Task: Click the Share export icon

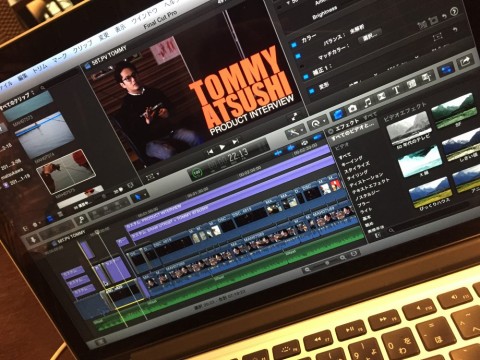Action: click(465, 61)
